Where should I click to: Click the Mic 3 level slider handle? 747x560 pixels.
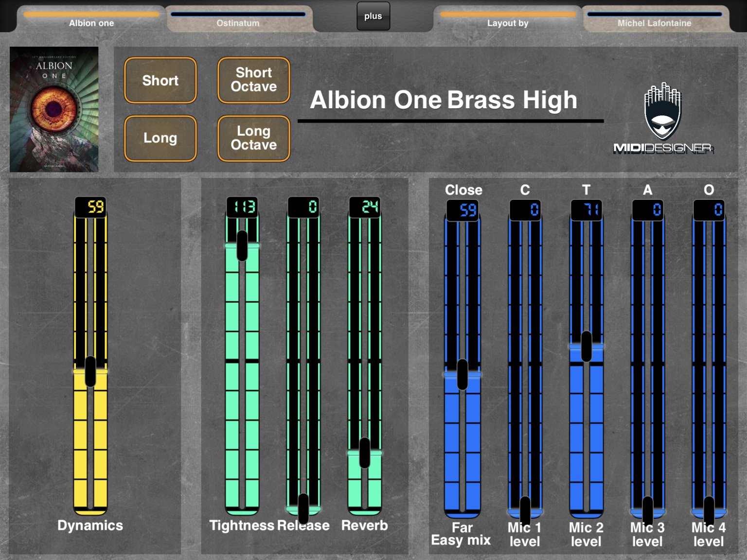(648, 511)
